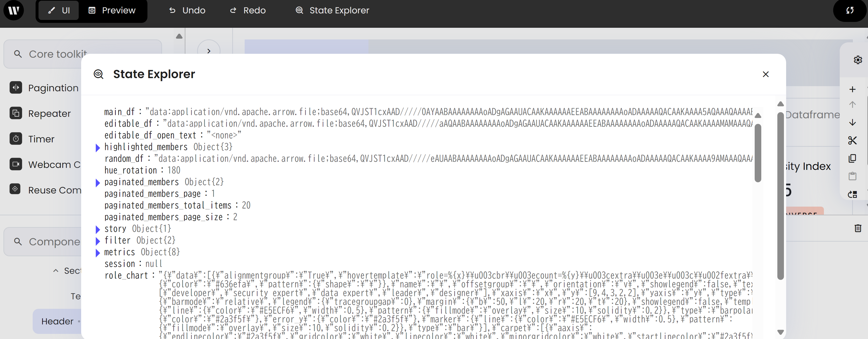Cut the selected component with scissors icon
The width and height of the screenshot is (868, 339).
coord(852,140)
